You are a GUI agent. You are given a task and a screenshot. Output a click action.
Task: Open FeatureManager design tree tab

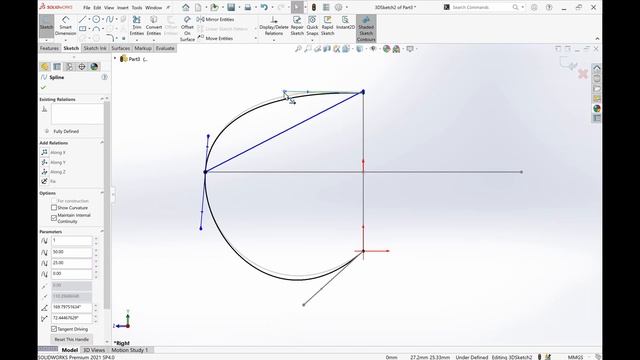point(45,67)
